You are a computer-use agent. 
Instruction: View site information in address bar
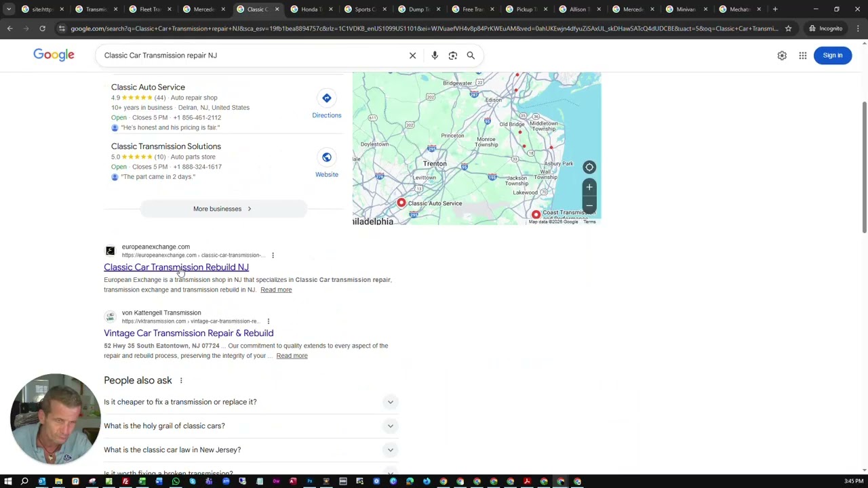pos(62,28)
